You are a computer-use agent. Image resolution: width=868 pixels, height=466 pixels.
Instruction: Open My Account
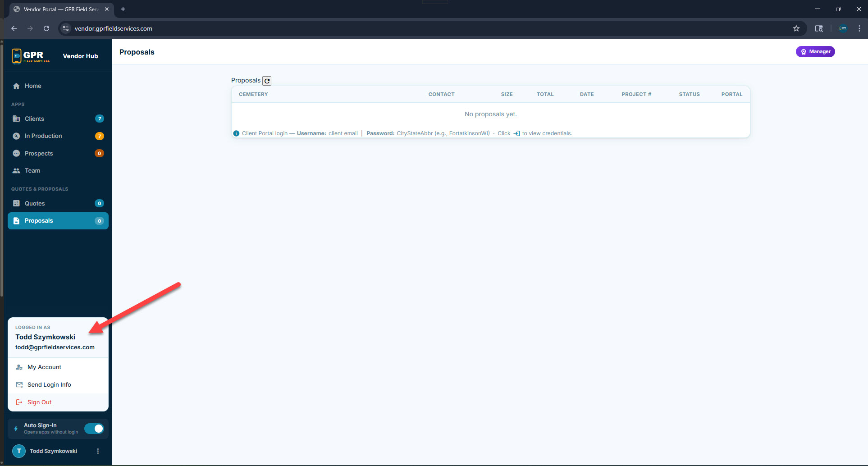(44, 367)
